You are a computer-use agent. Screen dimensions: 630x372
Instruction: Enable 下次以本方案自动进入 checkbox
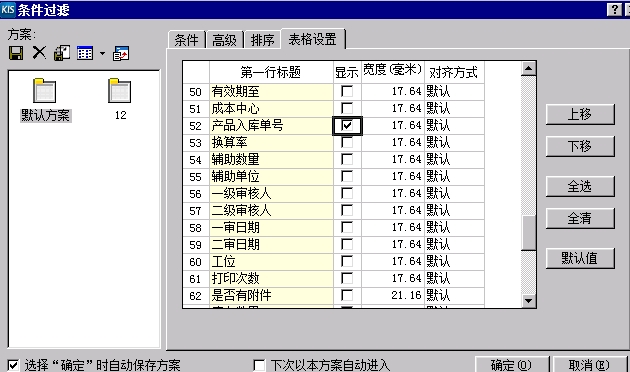pos(259,365)
